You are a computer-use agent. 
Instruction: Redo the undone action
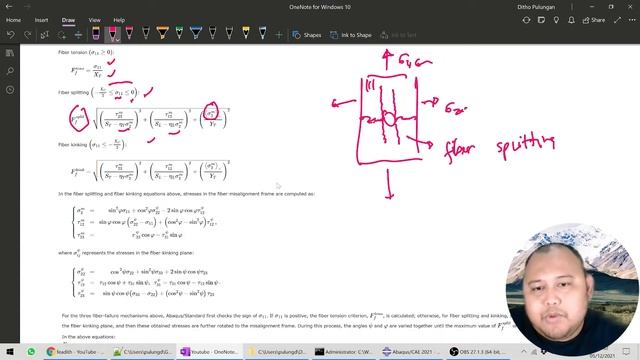(x=27, y=35)
